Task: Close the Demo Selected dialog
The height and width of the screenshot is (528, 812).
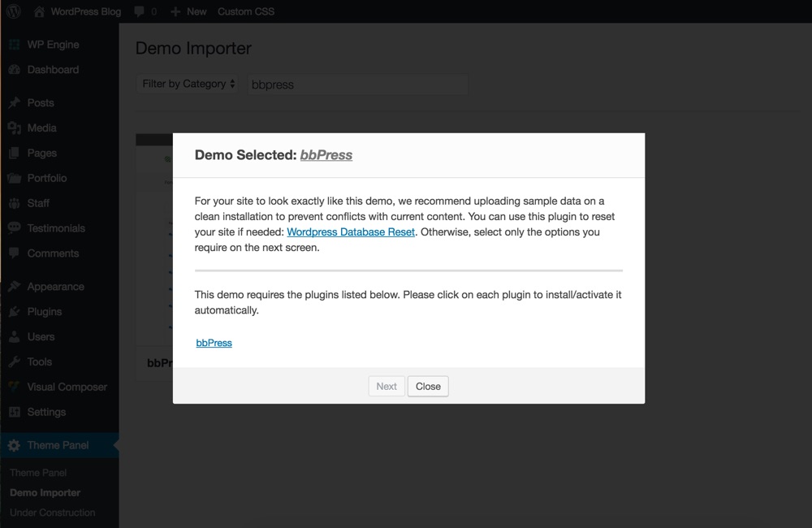Action: (x=428, y=386)
